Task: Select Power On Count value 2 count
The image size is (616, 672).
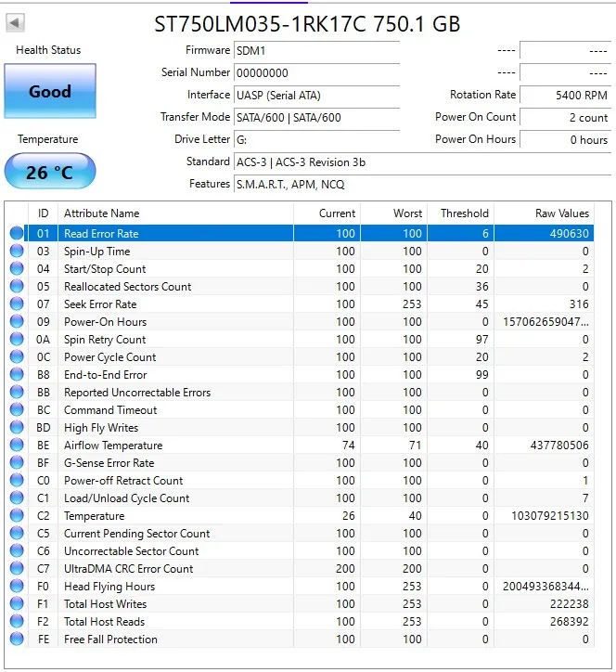Action: (x=566, y=118)
